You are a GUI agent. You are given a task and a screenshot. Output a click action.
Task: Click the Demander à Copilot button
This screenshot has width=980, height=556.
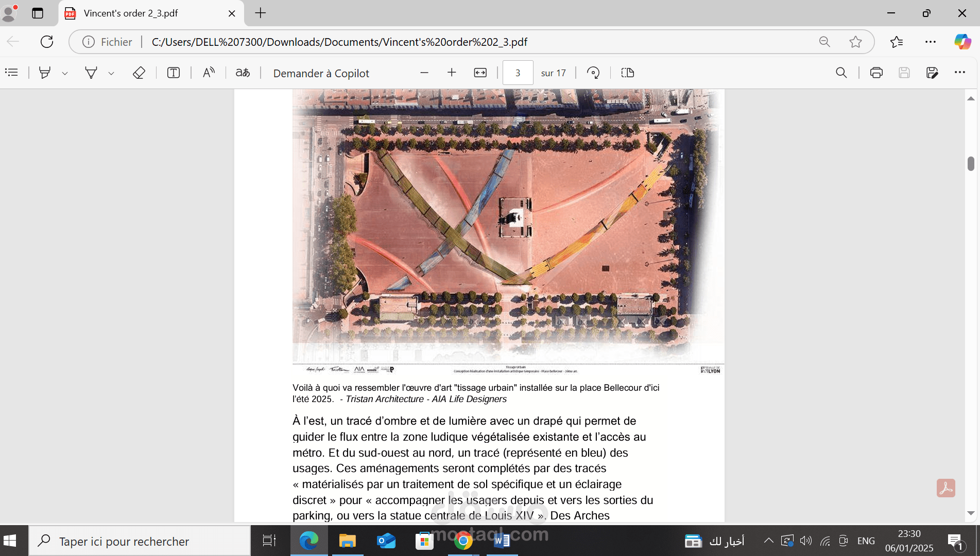[321, 73]
